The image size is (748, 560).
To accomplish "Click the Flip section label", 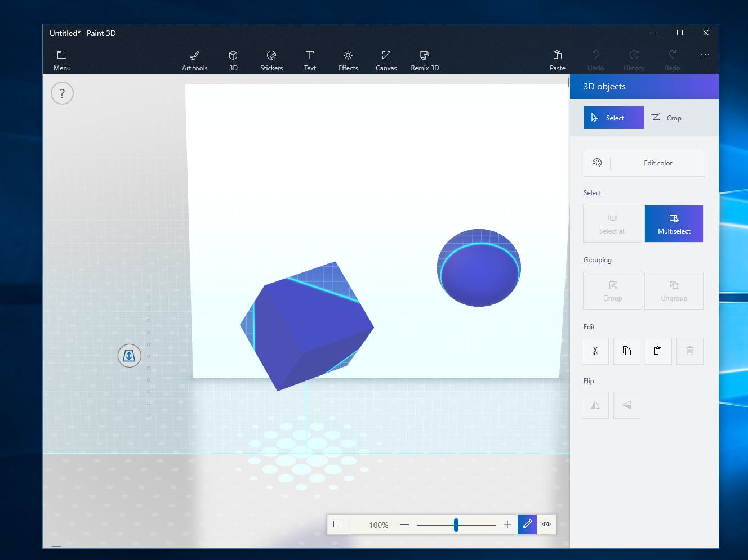I will (589, 381).
